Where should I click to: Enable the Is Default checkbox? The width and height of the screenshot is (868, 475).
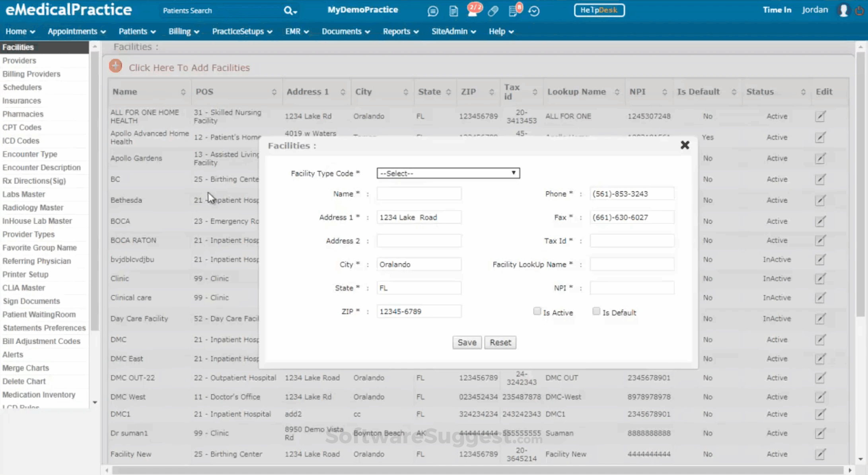point(596,311)
